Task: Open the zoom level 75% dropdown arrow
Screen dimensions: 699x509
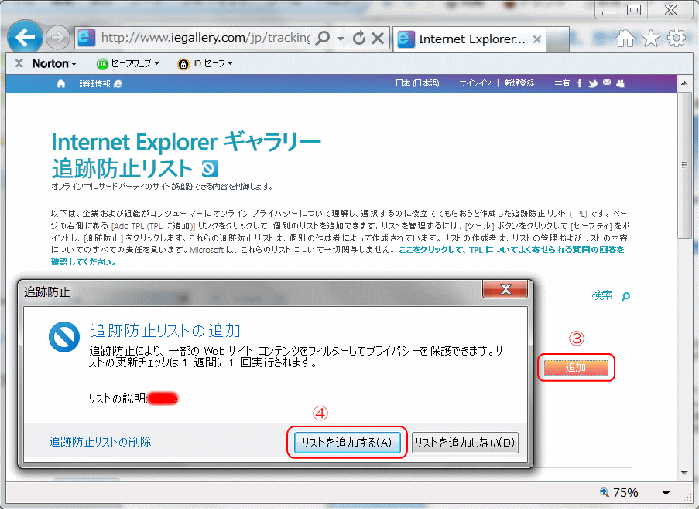Action: tap(666, 493)
